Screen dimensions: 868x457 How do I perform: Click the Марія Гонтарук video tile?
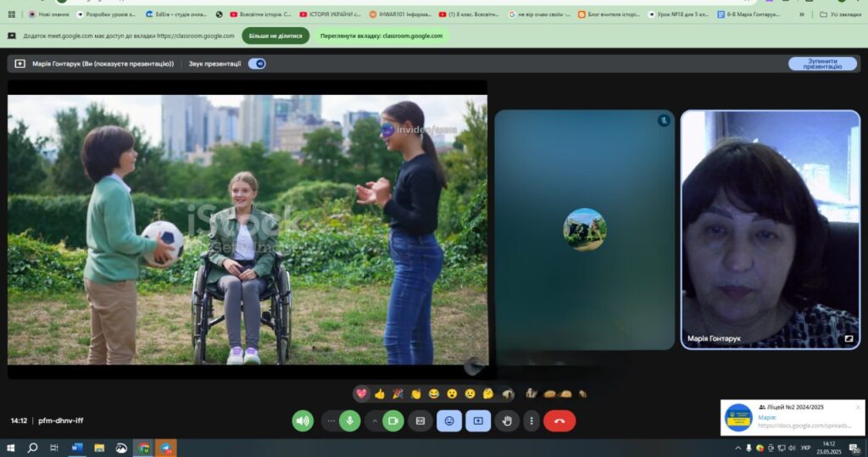[770, 230]
